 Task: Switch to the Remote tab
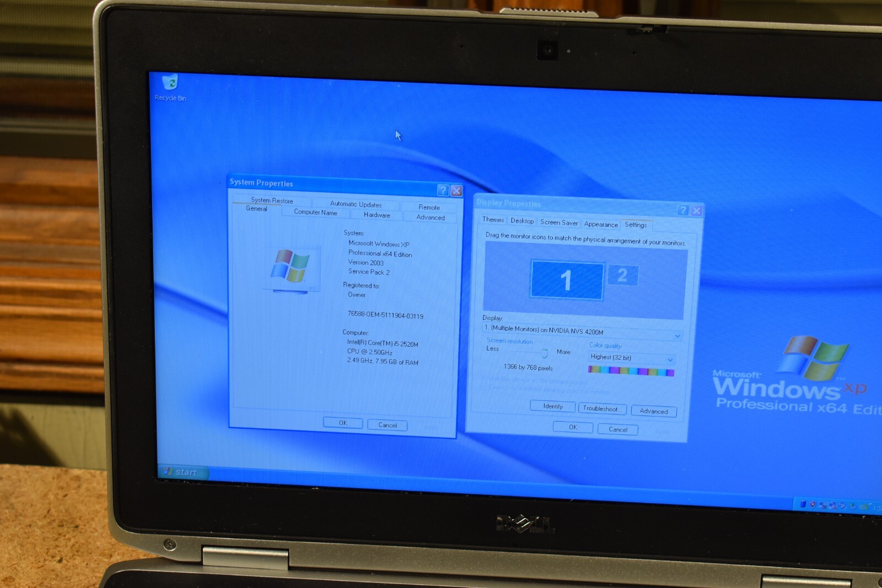point(429,207)
